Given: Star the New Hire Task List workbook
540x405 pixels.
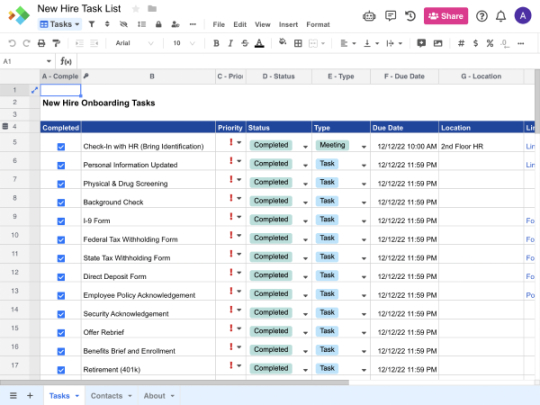Looking at the screenshot, I should click(x=136, y=9).
